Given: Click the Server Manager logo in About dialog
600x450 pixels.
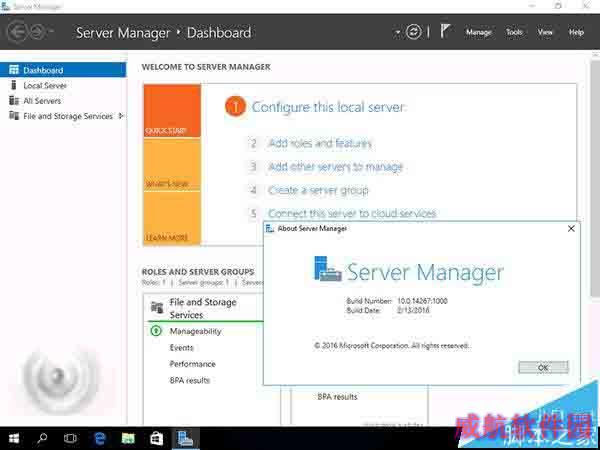Looking at the screenshot, I should (328, 269).
